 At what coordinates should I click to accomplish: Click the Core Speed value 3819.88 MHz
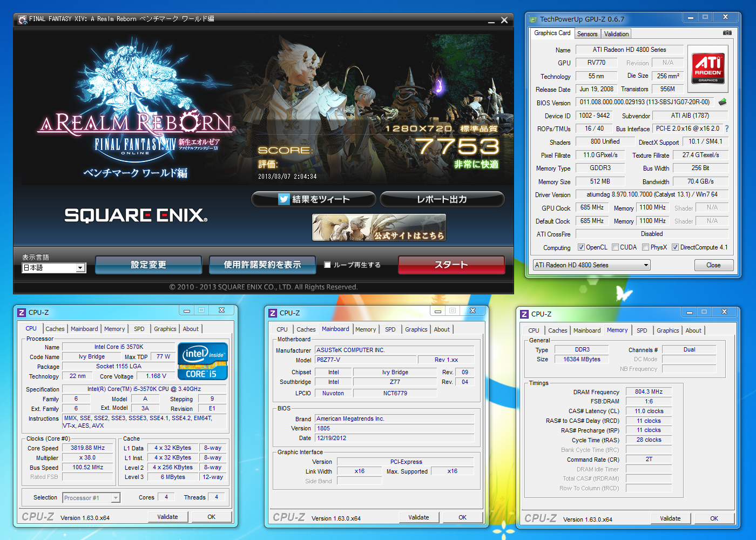tap(87, 448)
